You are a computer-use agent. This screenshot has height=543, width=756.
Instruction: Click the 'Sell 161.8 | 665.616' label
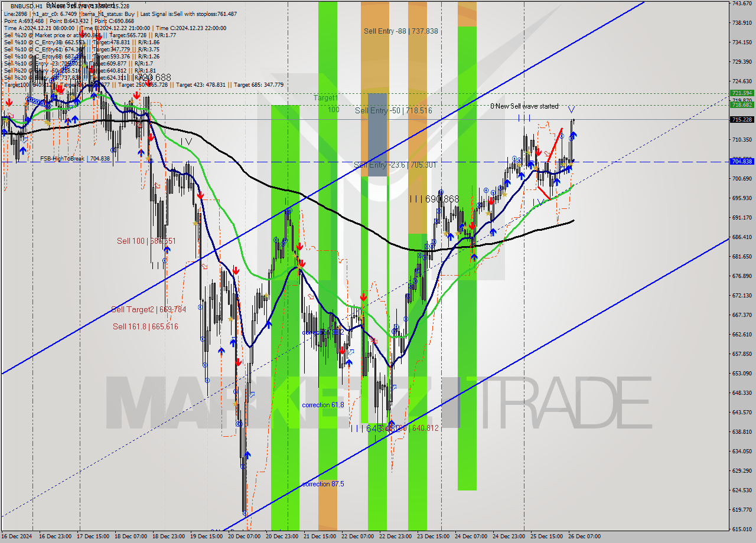pos(145,326)
